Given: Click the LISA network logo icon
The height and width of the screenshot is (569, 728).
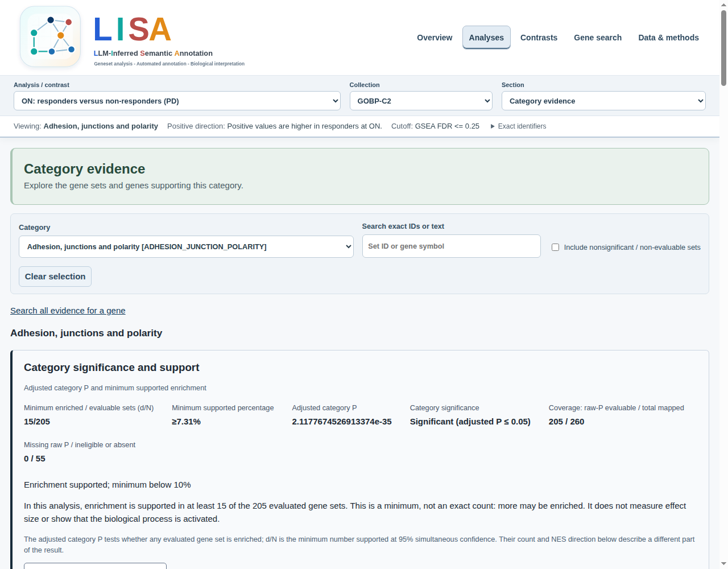Looking at the screenshot, I should 51,36.
